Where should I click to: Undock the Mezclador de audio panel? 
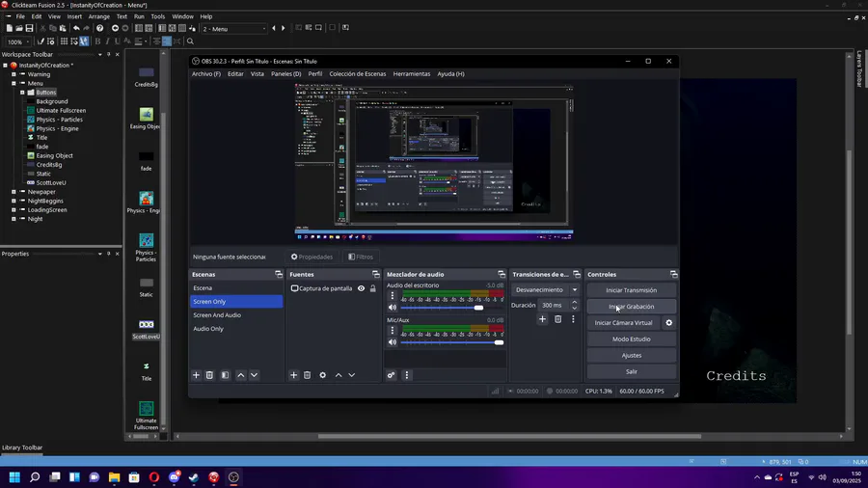pos(502,275)
